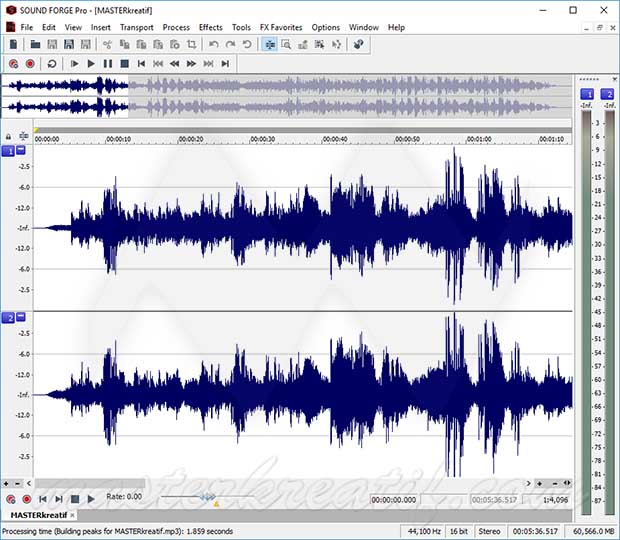Click the playback rate scrub slider

tap(208, 497)
